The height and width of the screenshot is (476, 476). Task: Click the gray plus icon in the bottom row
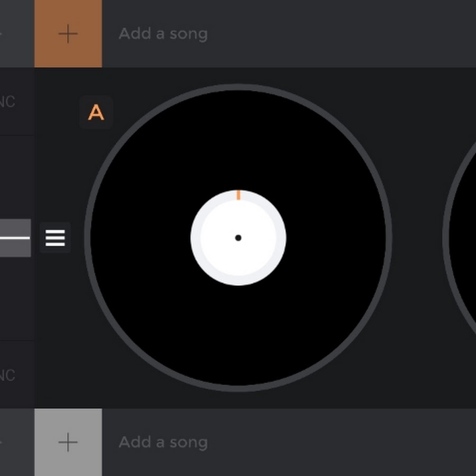[x=68, y=442]
